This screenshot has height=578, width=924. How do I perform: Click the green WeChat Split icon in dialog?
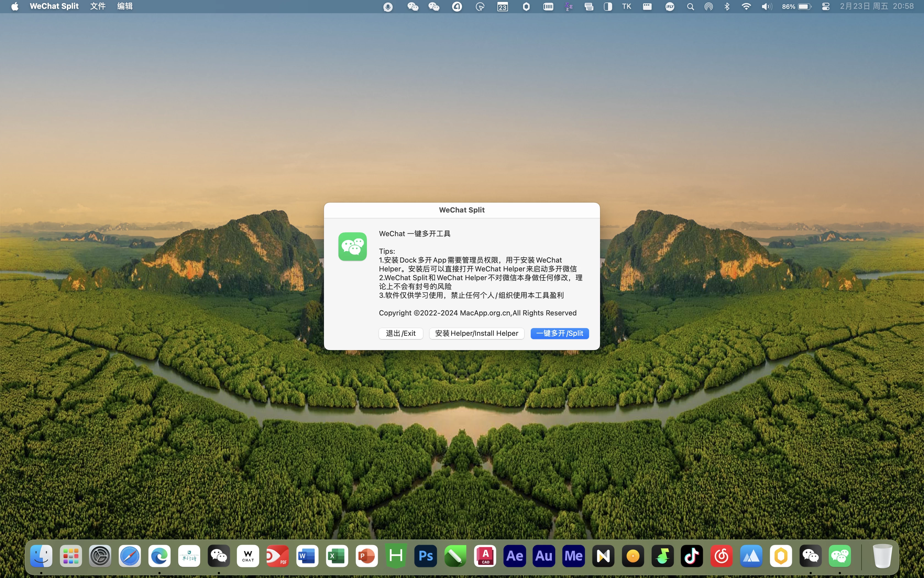tap(353, 247)
